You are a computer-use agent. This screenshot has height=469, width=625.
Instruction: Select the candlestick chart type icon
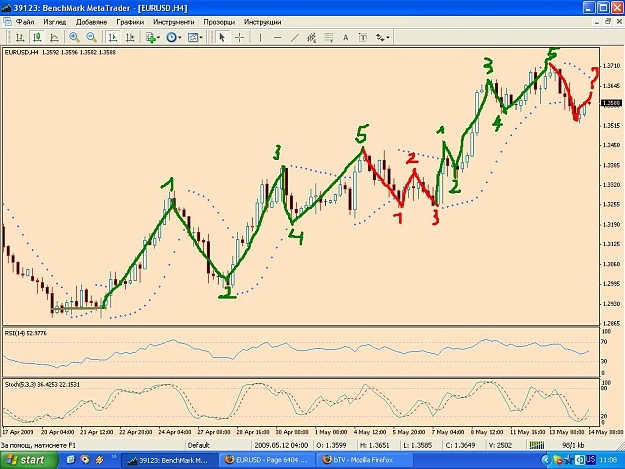point(37,38)
